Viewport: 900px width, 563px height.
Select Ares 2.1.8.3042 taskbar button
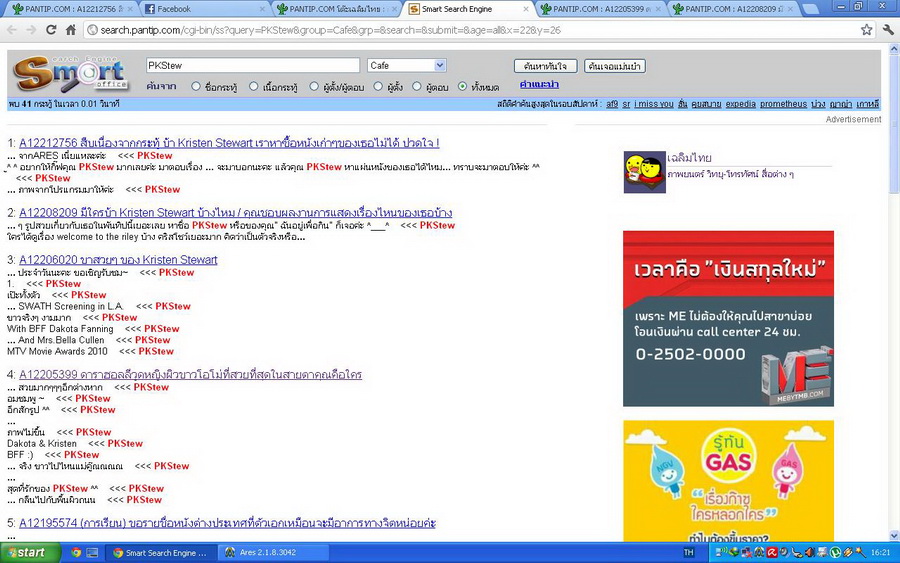273,553
